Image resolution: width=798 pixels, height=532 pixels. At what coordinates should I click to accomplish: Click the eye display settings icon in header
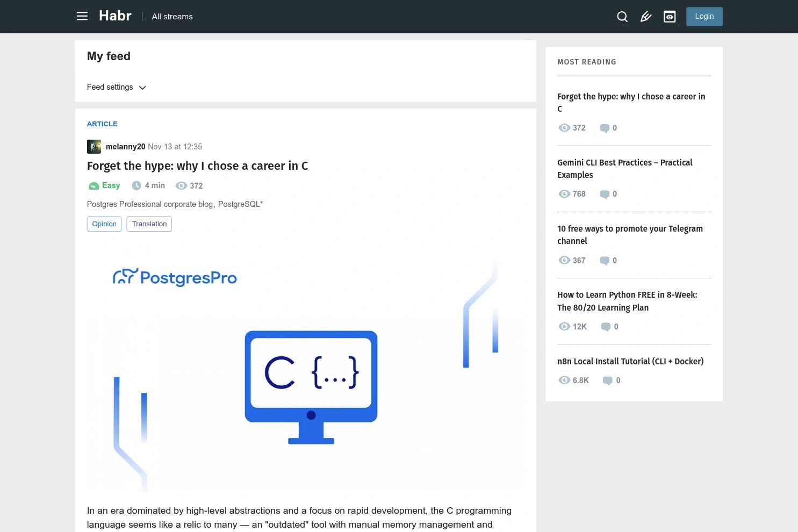670,17
